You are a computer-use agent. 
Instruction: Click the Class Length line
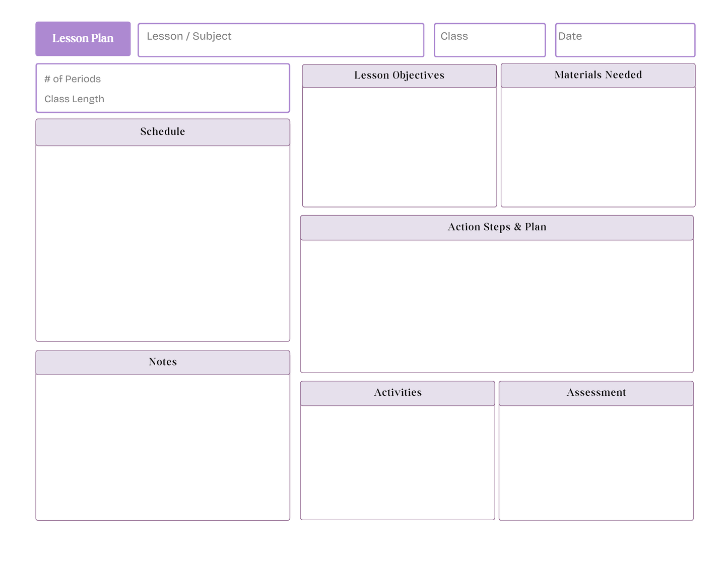pyautogui.click(x=75, y=99)
